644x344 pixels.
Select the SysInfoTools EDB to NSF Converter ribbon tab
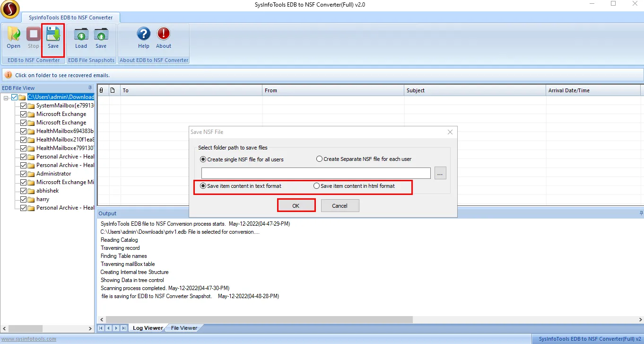71,18
